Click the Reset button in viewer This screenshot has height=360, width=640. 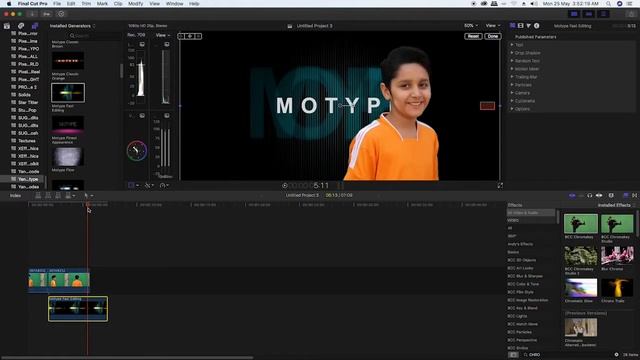click(473, 36)
